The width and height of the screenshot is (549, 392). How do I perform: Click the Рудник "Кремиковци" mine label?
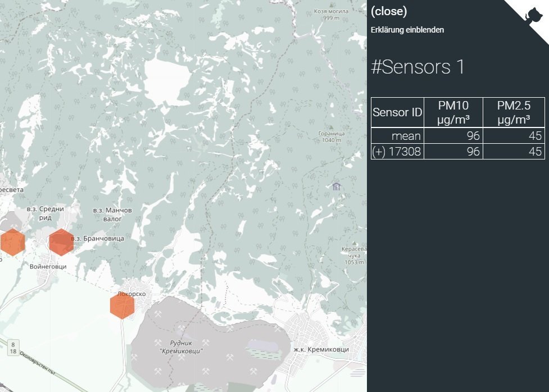181,347
